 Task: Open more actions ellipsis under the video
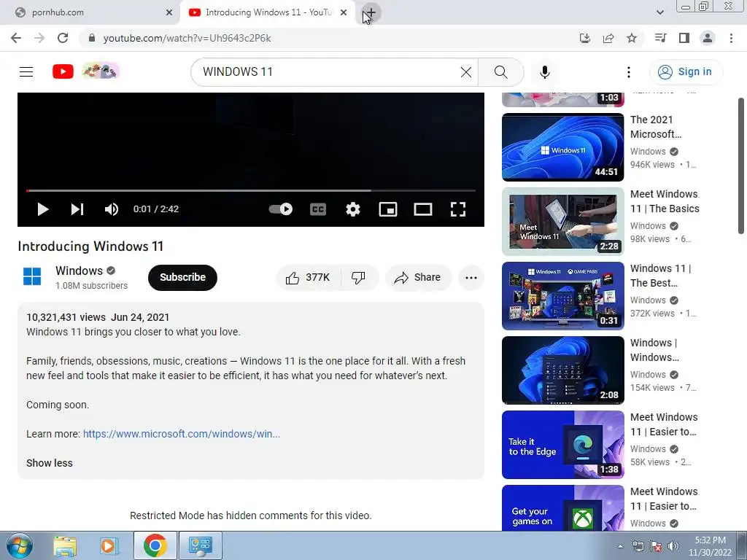pos(471,278)
